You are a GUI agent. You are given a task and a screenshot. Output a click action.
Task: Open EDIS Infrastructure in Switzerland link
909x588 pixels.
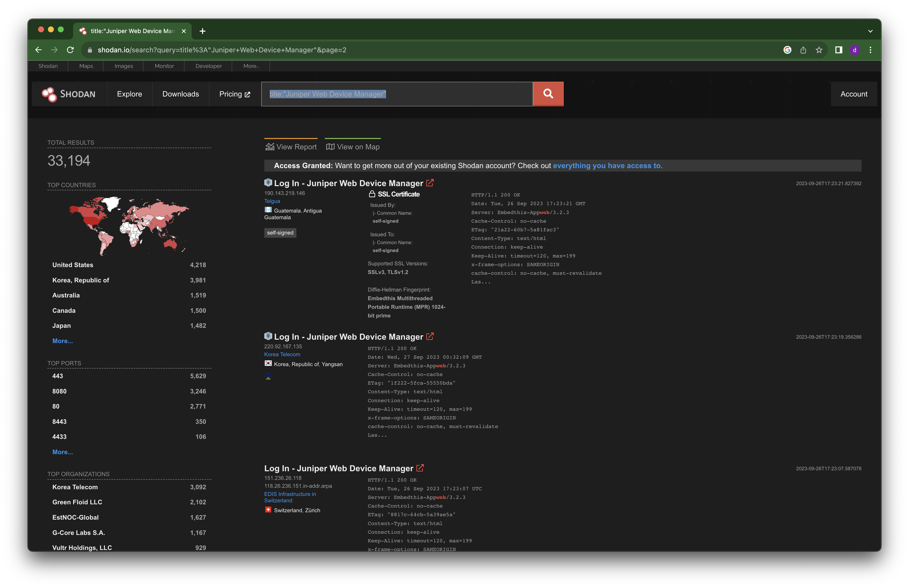290,497
